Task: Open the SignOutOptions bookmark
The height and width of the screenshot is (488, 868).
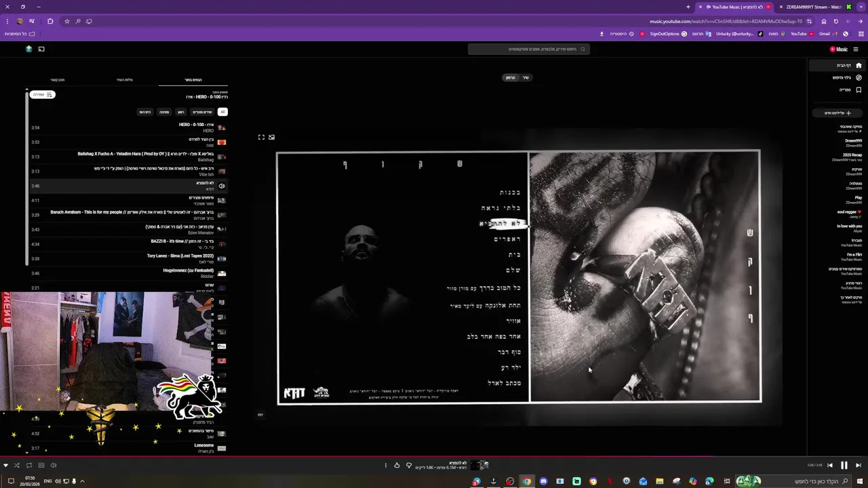Action: click(668, 34)
